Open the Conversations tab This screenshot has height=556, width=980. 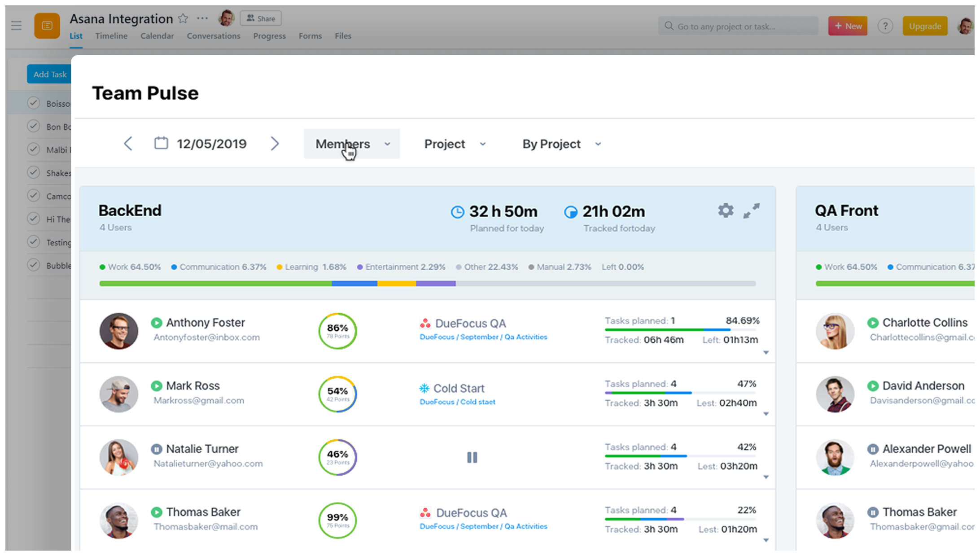213,36
